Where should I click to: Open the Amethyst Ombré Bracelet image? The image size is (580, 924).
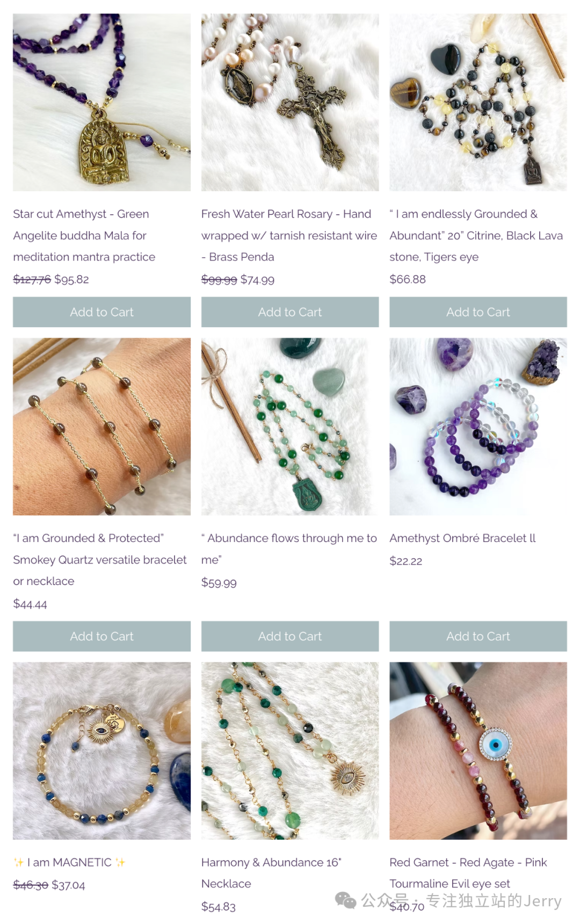pos(478,427)
